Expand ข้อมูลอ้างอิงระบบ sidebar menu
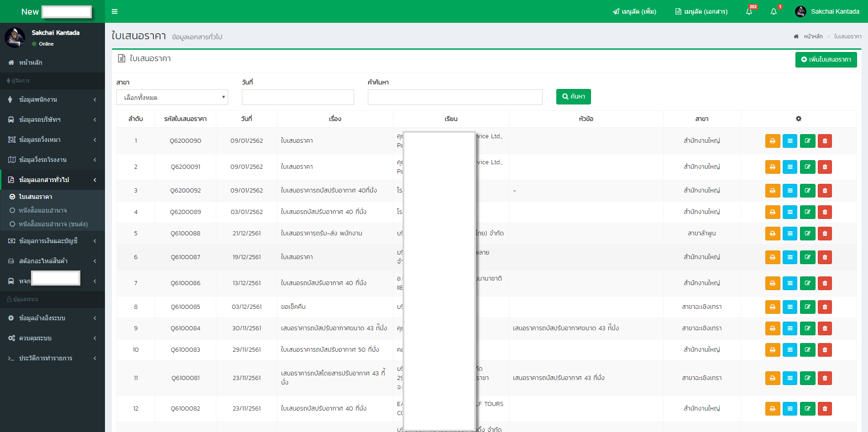This screenshot has height=432, width=868. point(52,318)
